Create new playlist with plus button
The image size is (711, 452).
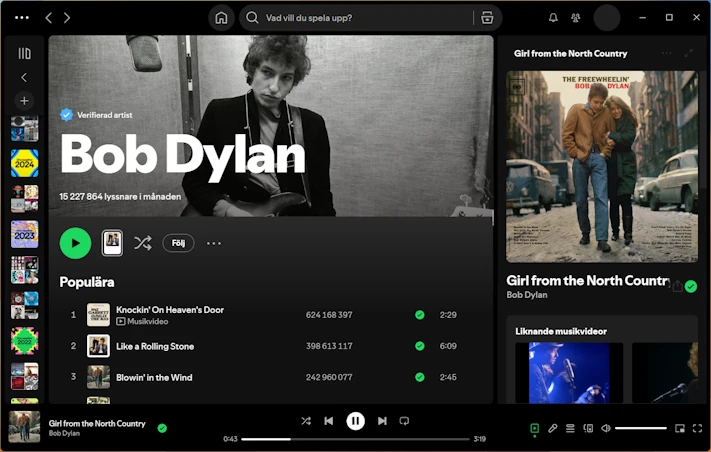click(24, 101)
